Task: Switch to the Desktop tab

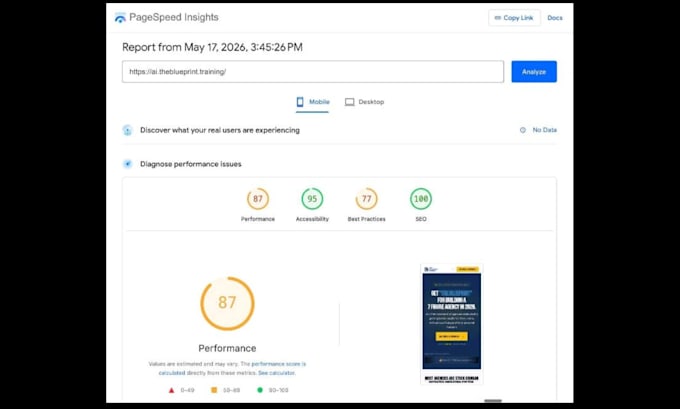Action: (x=364, y=102)
